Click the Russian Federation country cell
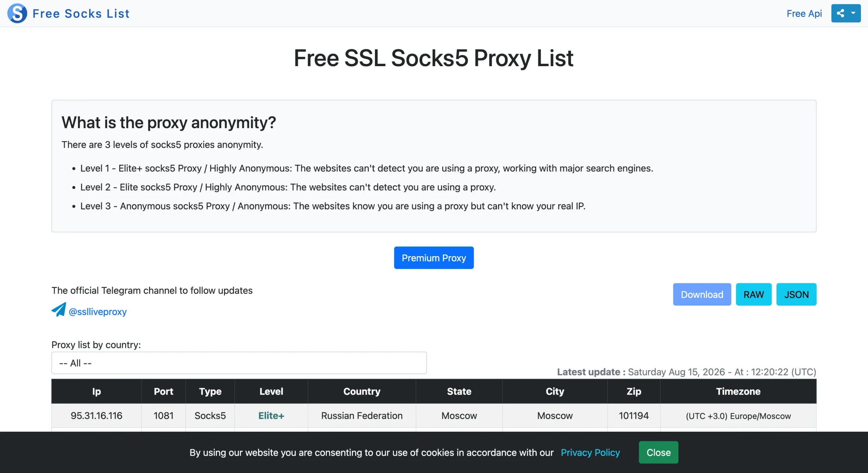The image size is (868, 473). click(362, 416)
